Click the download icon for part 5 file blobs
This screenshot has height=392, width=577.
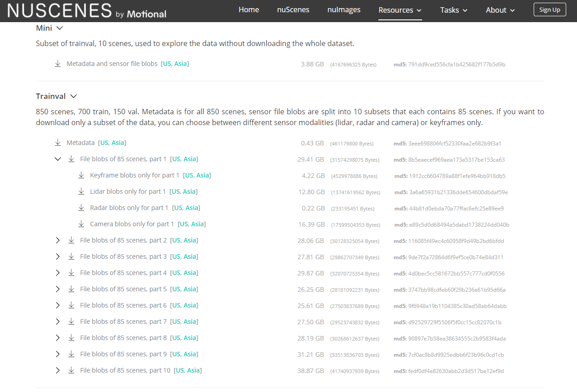pyautogui.click(x=71, y=289)
